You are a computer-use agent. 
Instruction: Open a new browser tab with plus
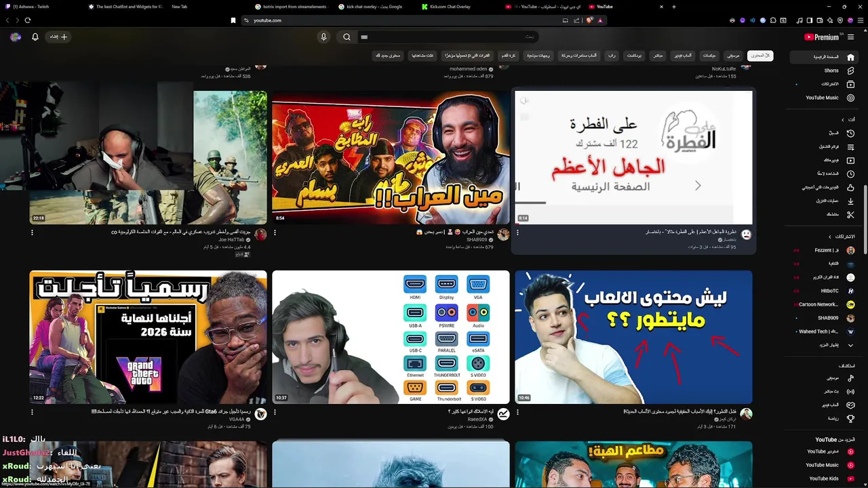[x=674, y=7]
